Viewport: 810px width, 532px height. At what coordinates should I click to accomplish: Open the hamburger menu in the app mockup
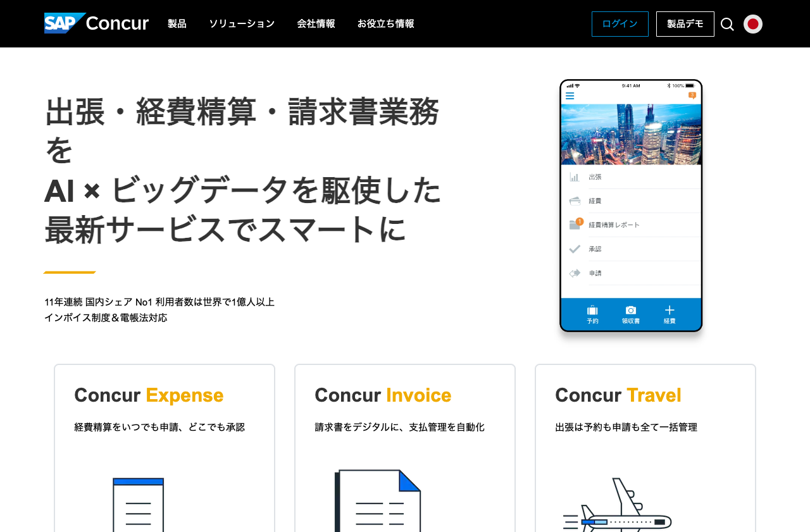569,95
